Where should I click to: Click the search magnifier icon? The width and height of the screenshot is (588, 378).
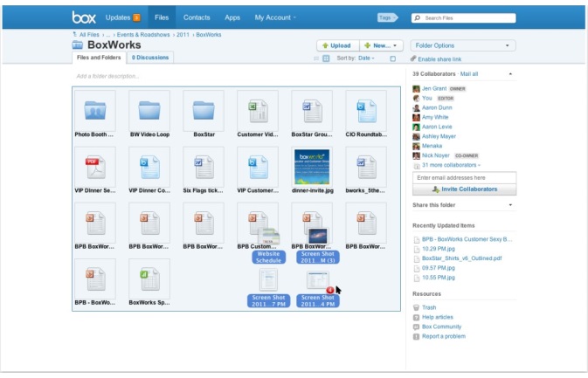[x=418, y=17]
